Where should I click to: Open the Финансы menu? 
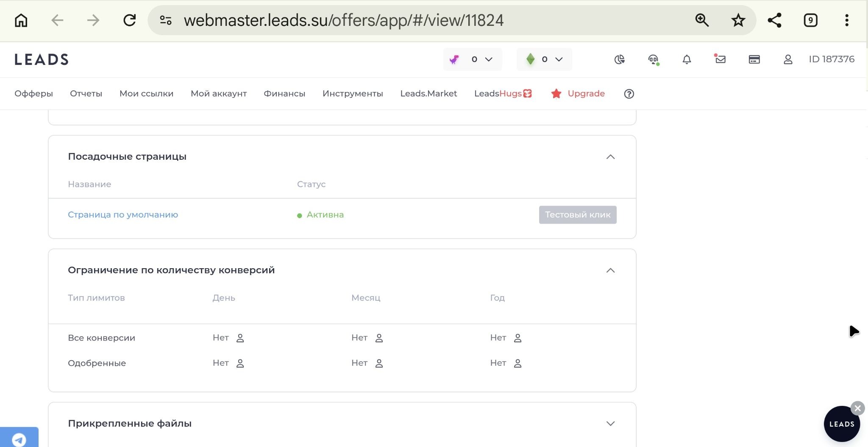click(x=284, y=94)
